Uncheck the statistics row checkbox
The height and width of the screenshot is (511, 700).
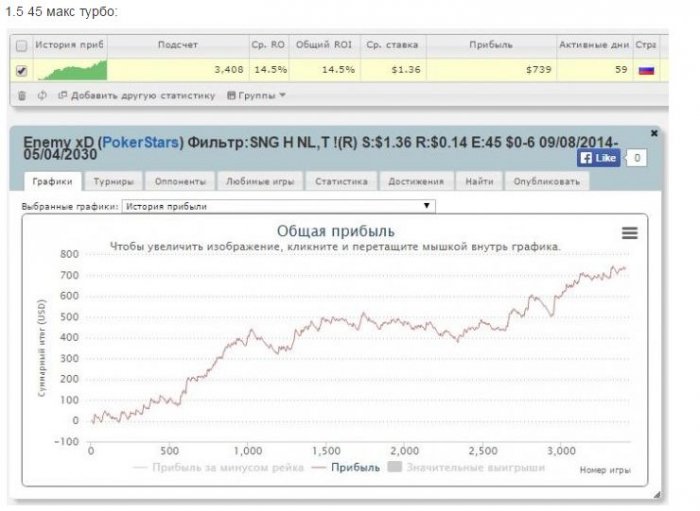(21, 71)
